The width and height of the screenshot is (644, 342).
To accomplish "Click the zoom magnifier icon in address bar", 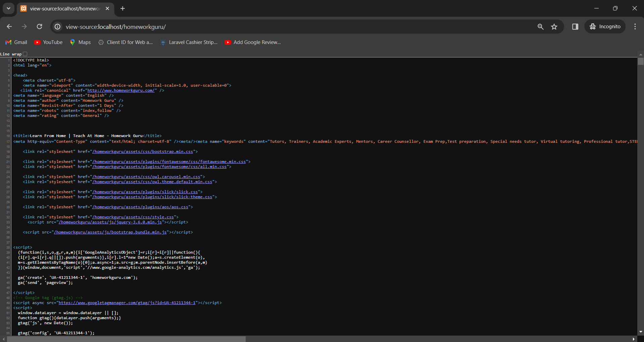I will [540, 27].
